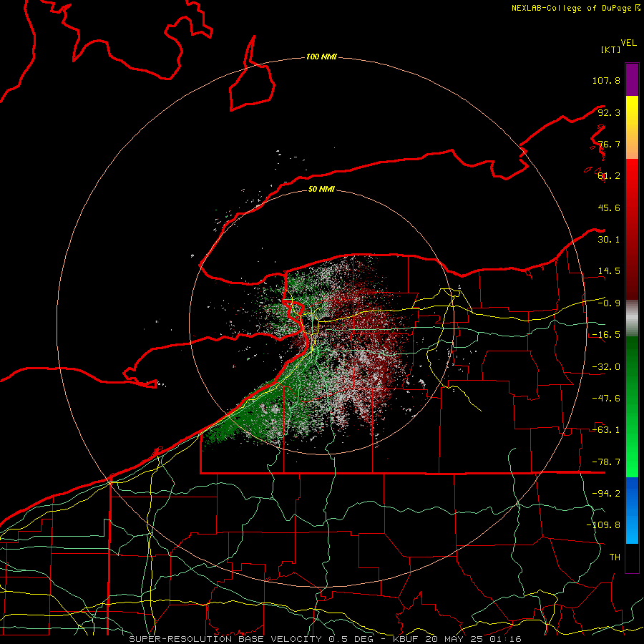Select the 107.8 velocity scale label
Viewport: 644px width, 644px height.
(606, 80)
